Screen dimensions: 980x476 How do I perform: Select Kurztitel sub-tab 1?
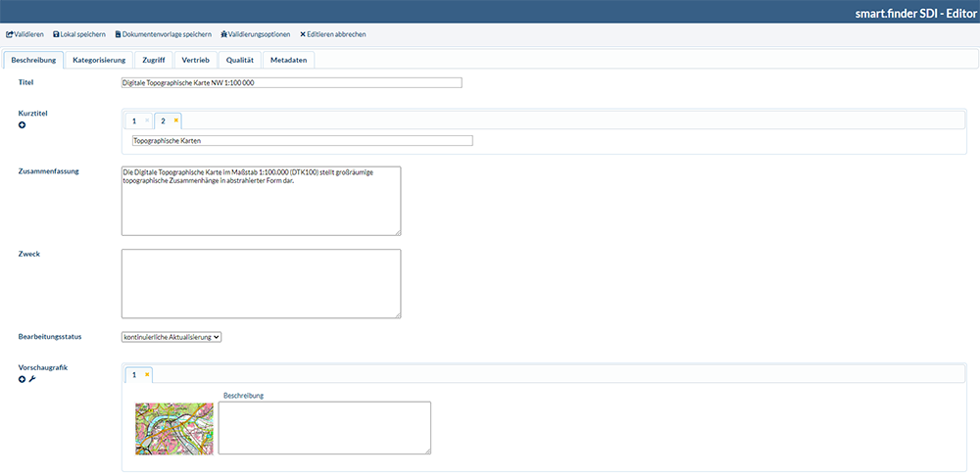(x=134, y=120)
